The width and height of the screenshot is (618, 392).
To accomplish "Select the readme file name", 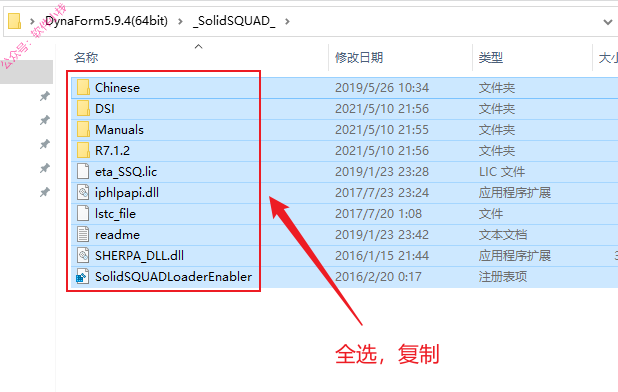I will tap(117, 234).
